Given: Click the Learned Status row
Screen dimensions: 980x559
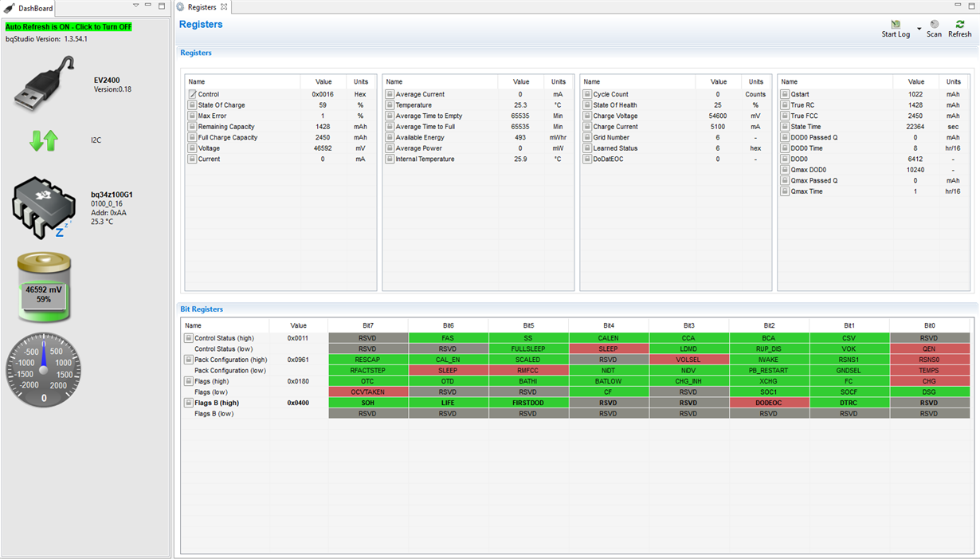Looking at the screenshot, I should 675,148.
